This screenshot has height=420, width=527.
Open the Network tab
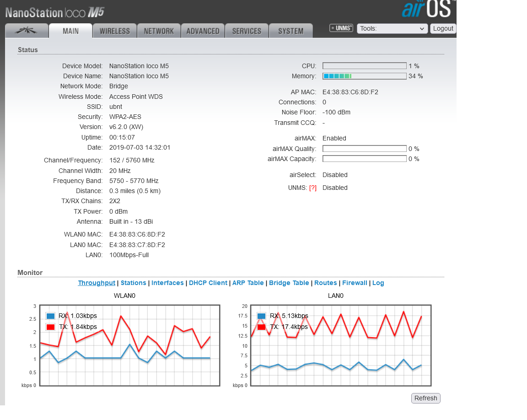point(159,31)
